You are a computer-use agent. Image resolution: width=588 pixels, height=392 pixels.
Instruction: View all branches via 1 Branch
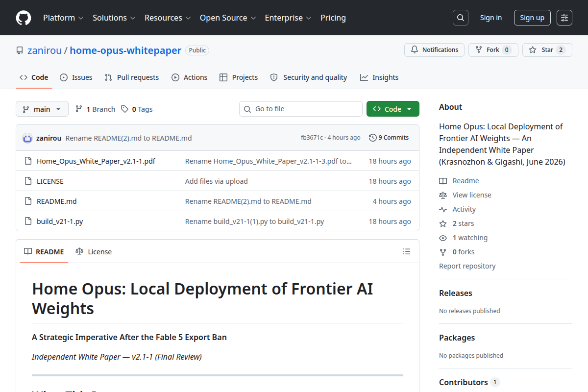pyautogui.click(x=96, y=109)
